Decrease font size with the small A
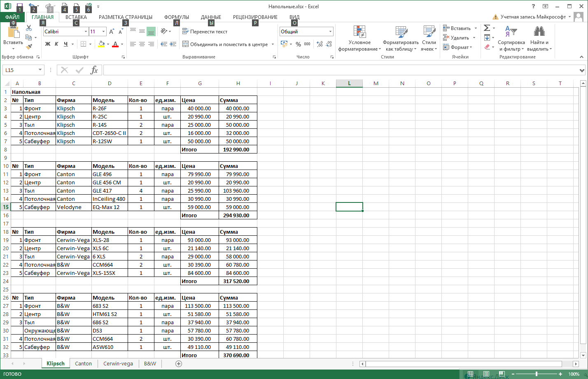This screenshot has width=588, height=379. point(121,32)
